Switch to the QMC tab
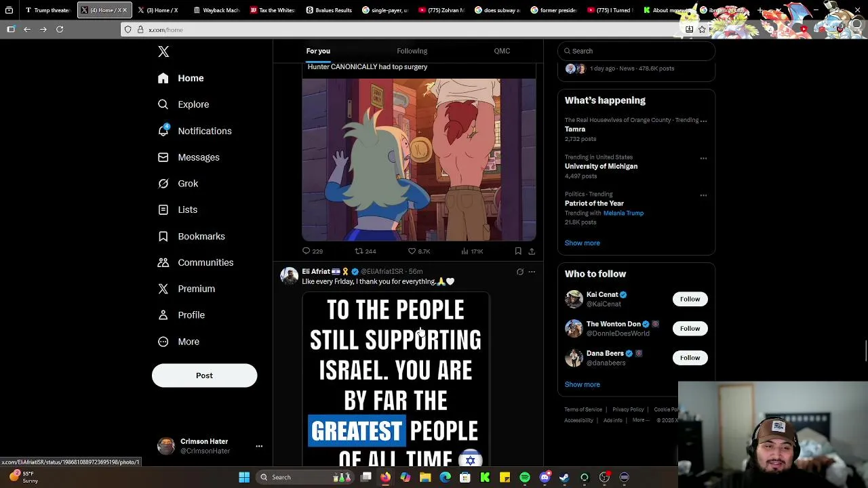The height and width of the screenshot is (488, 868). 502,51
